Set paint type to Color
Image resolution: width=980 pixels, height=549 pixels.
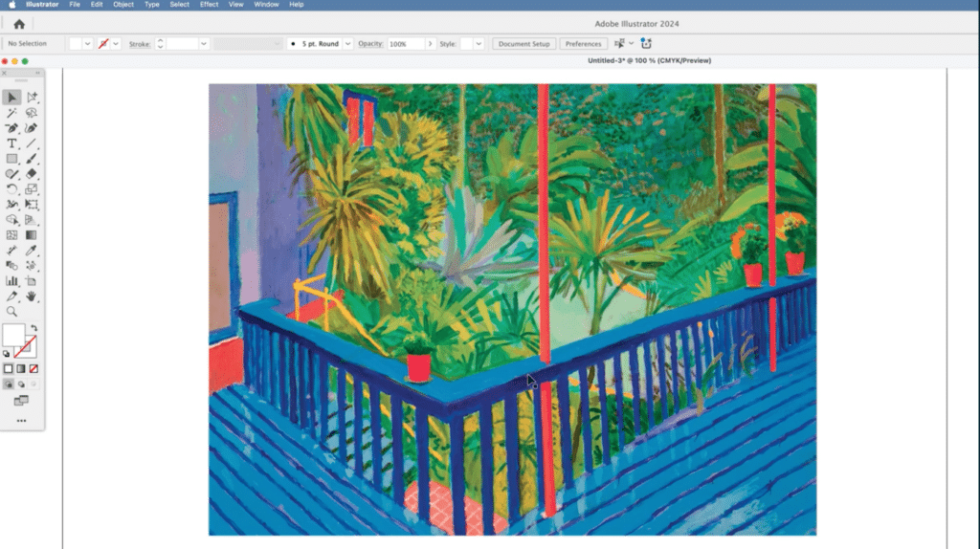(x=8, y=369)
